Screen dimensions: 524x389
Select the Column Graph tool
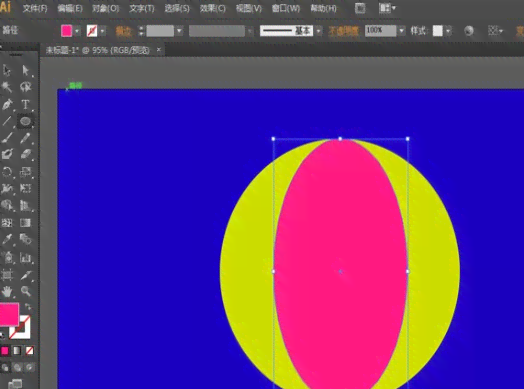click(x=25, y=257)
